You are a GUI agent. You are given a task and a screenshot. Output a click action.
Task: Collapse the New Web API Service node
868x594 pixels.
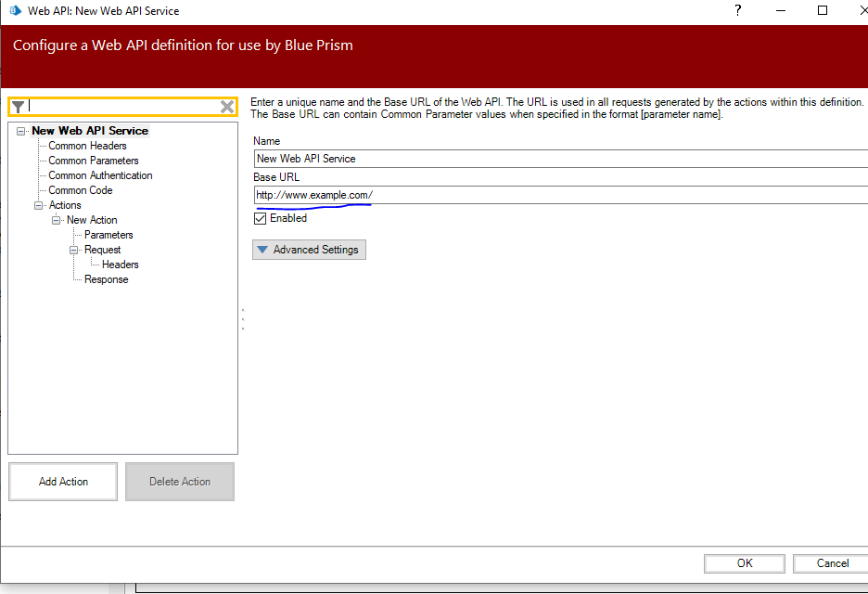pos(21,131)
